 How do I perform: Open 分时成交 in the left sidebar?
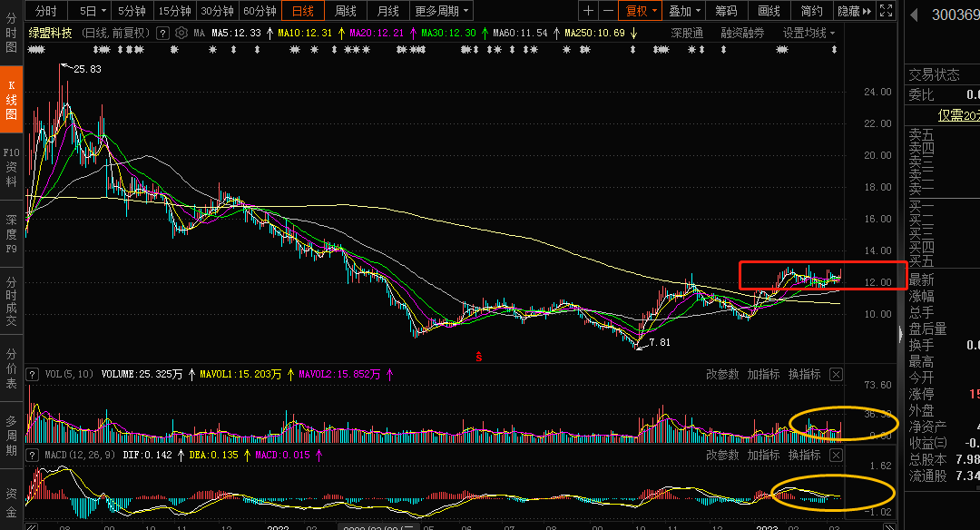(11, 302)
